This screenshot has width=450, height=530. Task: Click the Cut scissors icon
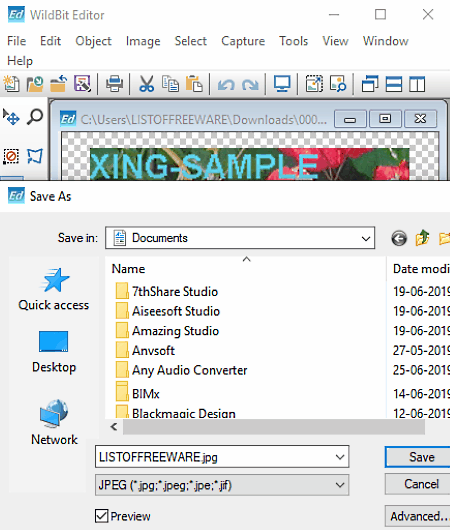(146, 84)
